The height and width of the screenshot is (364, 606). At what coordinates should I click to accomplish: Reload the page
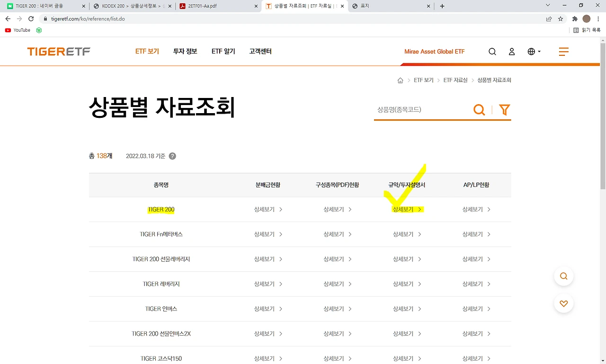click(x=31, y=19)
